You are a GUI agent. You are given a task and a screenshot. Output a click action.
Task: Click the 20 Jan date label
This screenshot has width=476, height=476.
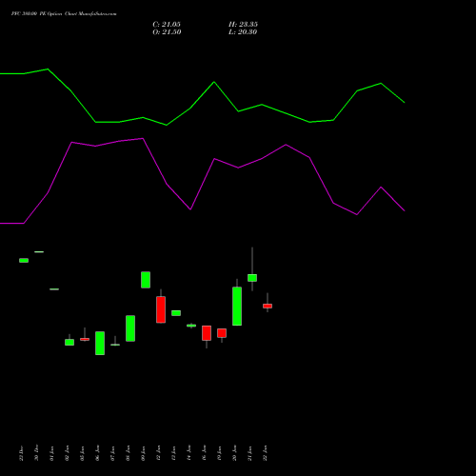(234, 453)
